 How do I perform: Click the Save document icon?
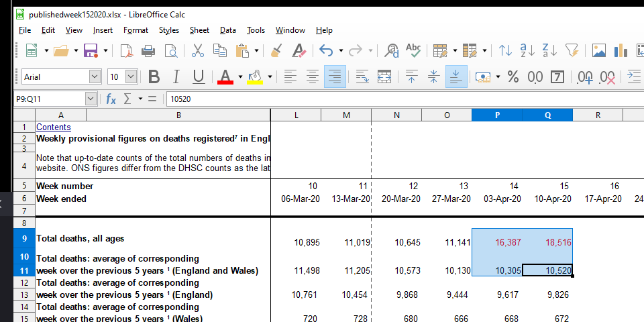click(x=91, y=50)
